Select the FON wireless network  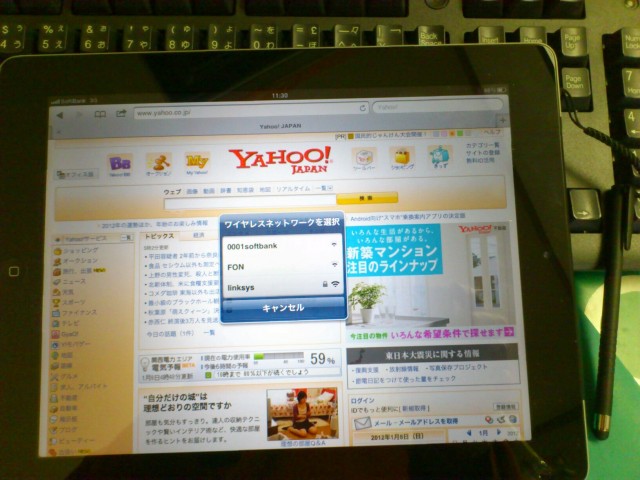[282, 267]
